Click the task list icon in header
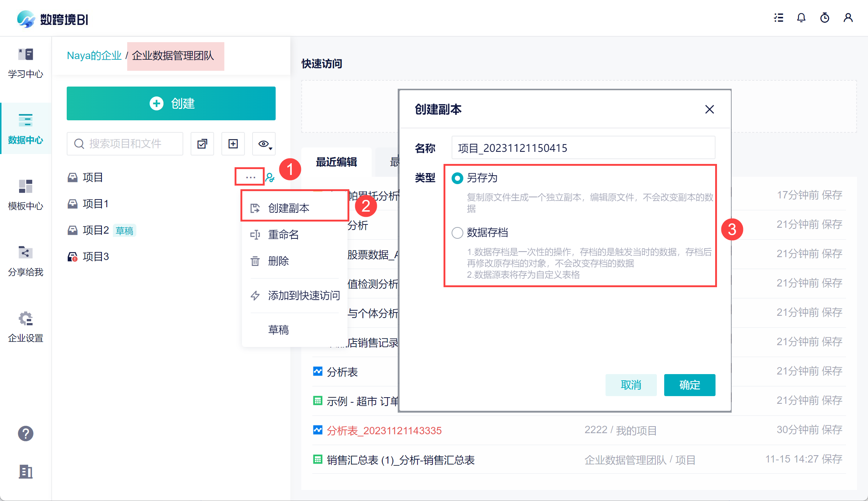 [779, 18]
